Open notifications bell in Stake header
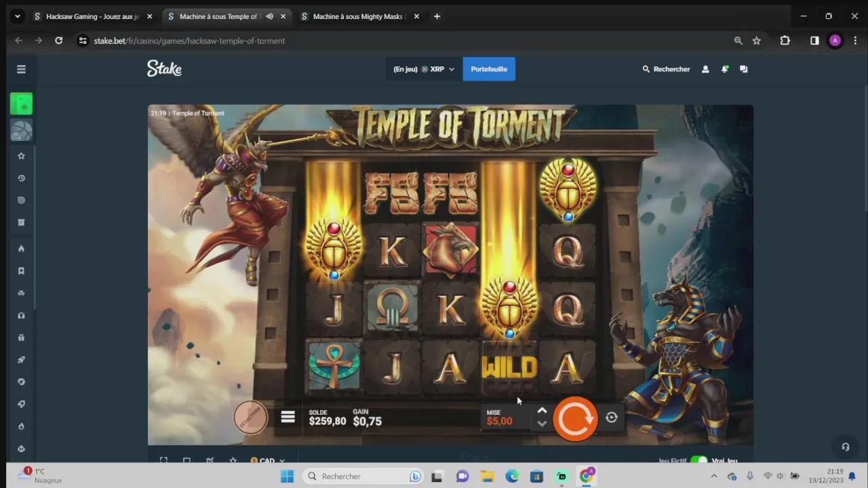This screenshot has width=868, height=488. (x=725, y=69)
